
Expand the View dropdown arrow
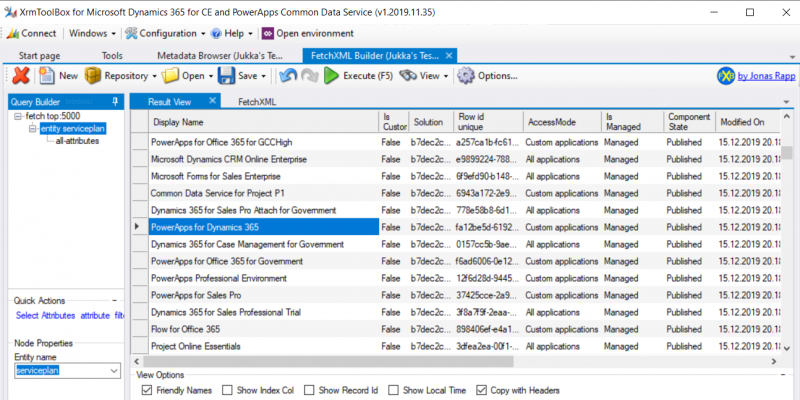point(445,76)
